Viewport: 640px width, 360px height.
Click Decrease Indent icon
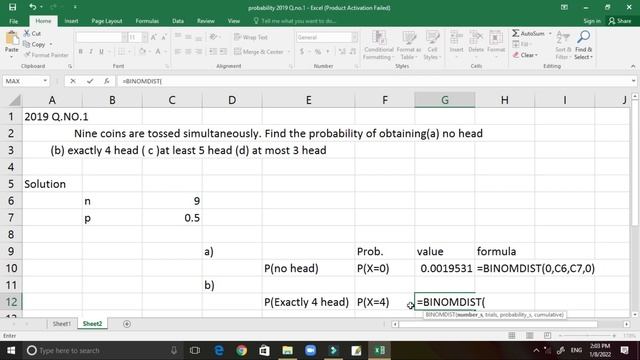pyautogui.click(x=213, y=51)
